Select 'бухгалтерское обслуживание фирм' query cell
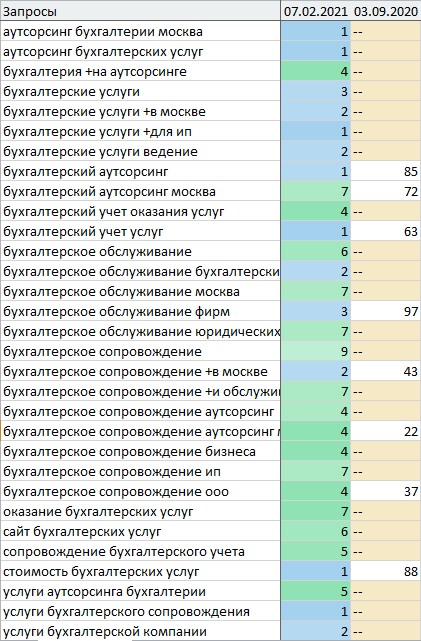 point(140,312)
